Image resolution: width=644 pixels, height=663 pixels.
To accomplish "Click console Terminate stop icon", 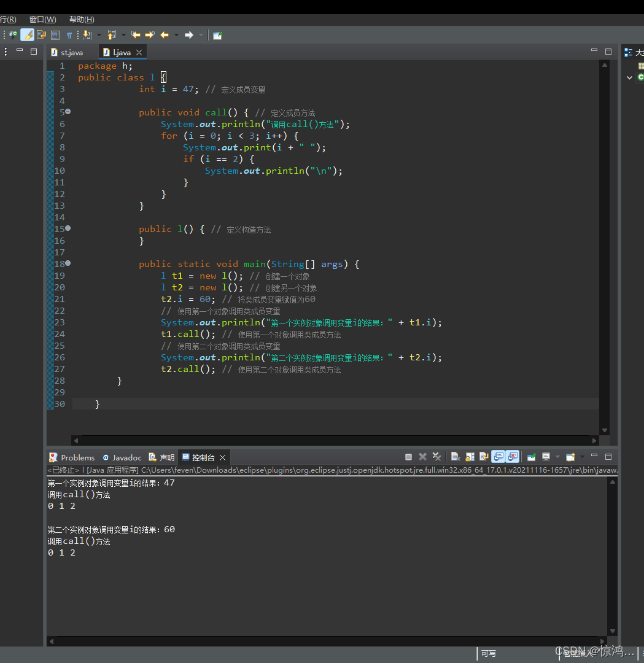I will (x=408, y=457).
